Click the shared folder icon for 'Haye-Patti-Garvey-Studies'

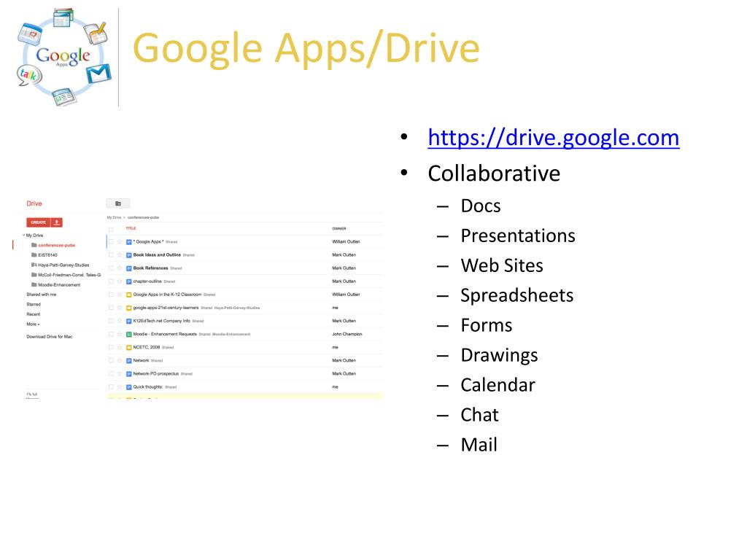click(x=34, y=265)
